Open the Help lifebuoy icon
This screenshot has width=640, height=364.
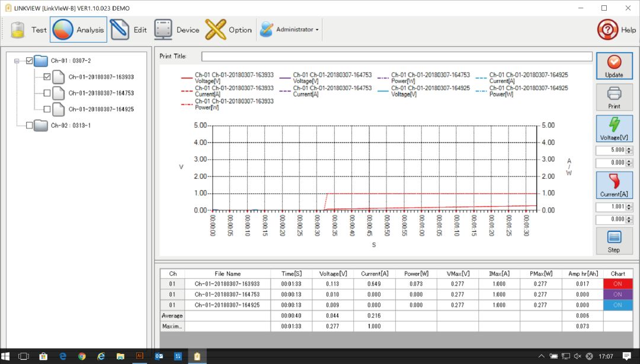click(x=607, y=30)
